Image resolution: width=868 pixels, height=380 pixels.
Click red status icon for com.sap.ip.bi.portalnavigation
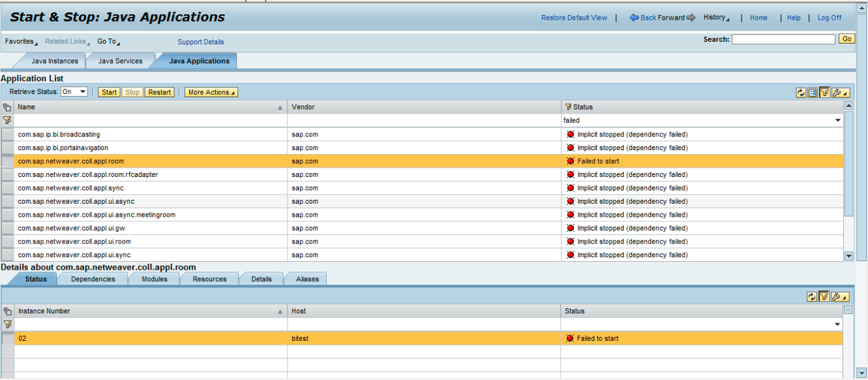tap(571, 148)
